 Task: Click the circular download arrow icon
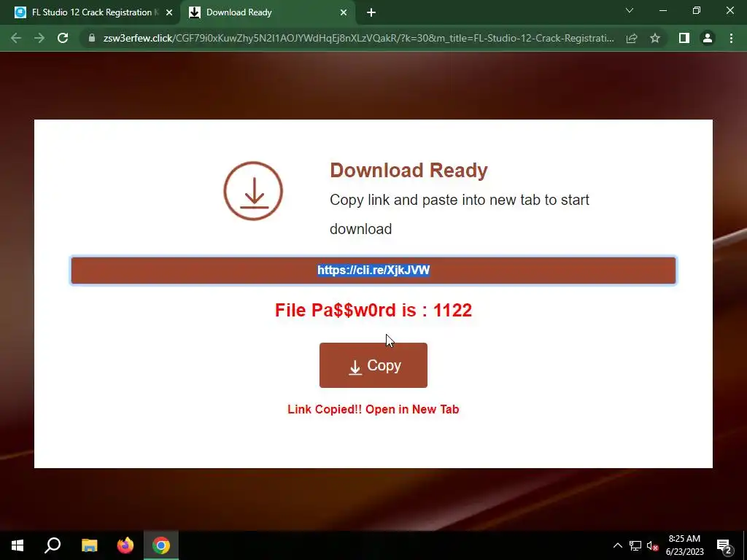coord(253,191)
